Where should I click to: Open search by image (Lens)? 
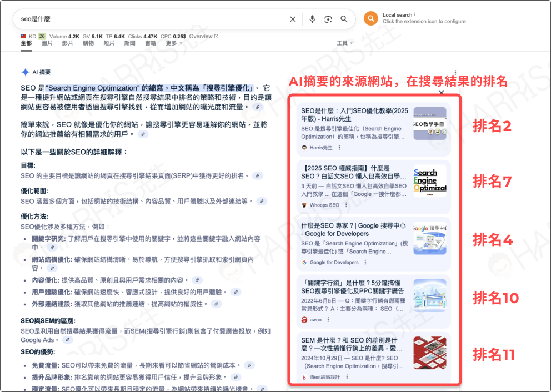pyautogui.click(x=328, y=19)
